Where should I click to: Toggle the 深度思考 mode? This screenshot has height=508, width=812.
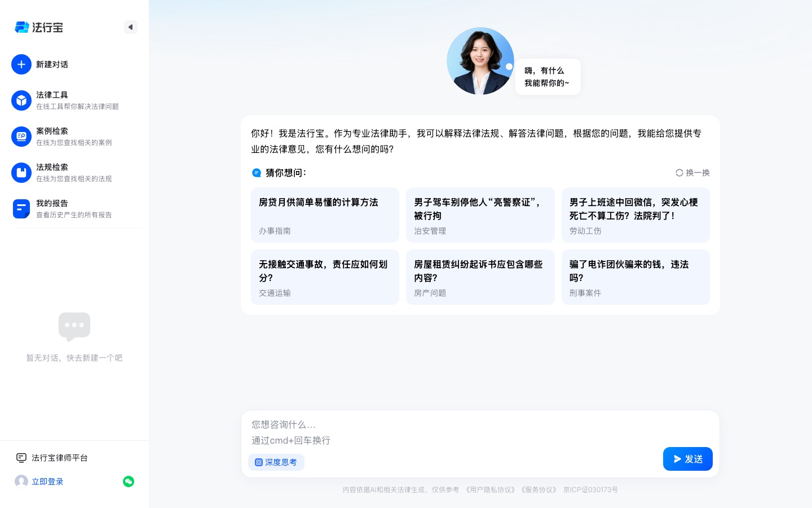pyautogui.click(x=276, y=462)
